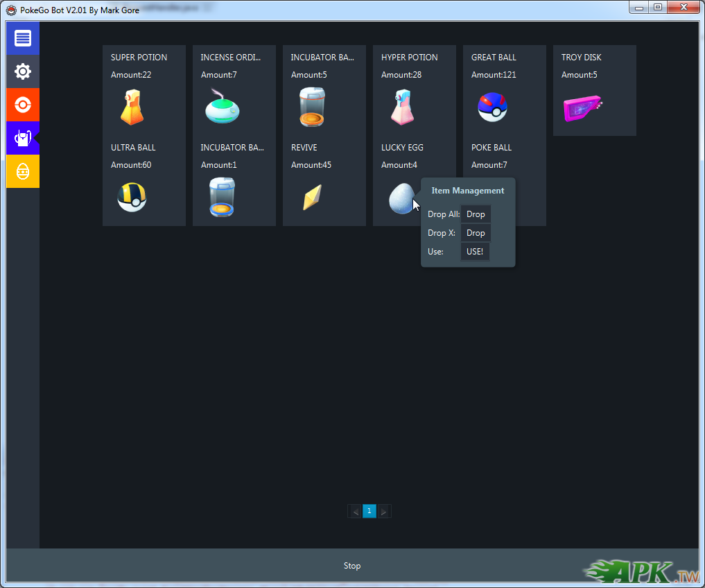
Task: Click the ULTRA BALL label
Action: 133,148
